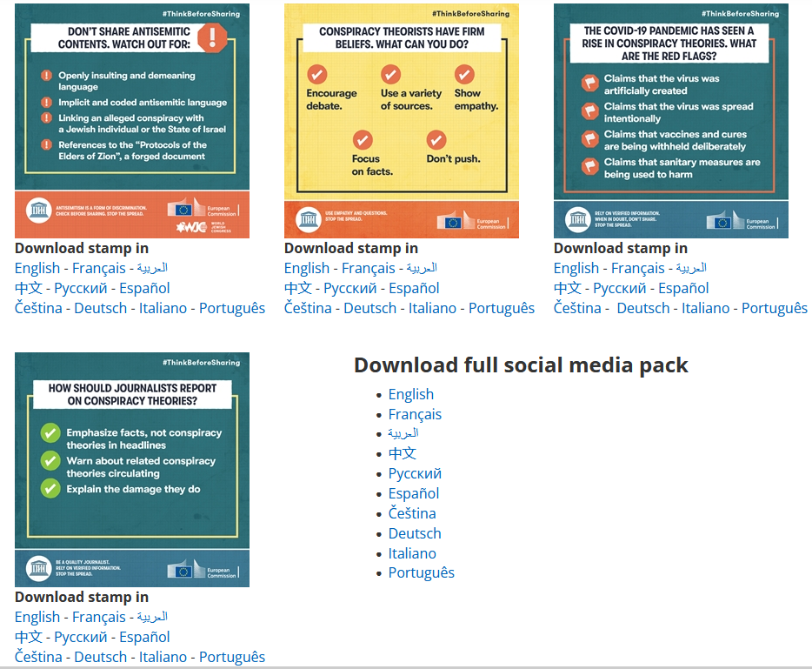Select English for the journalists stamp
The height and width of the screenshot is (669, 812).
[37, 617]
